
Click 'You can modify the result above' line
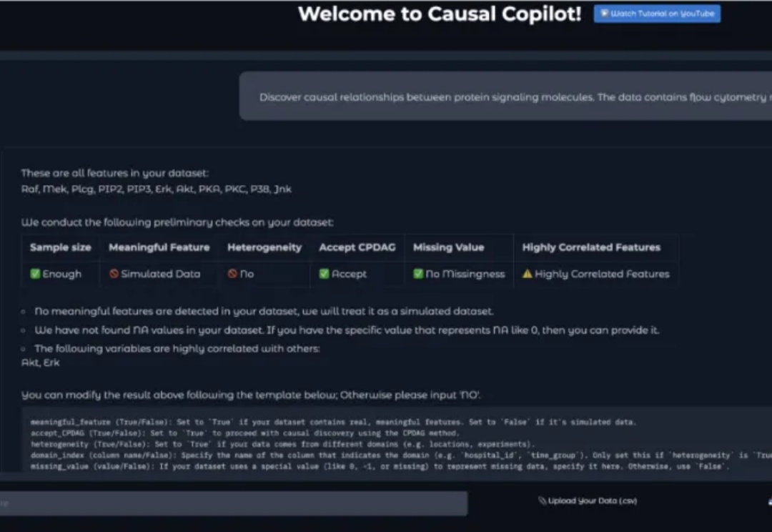click(x=251, y=395)
